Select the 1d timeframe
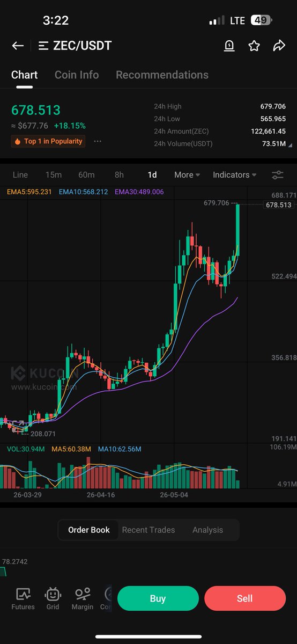 point(152,175)
